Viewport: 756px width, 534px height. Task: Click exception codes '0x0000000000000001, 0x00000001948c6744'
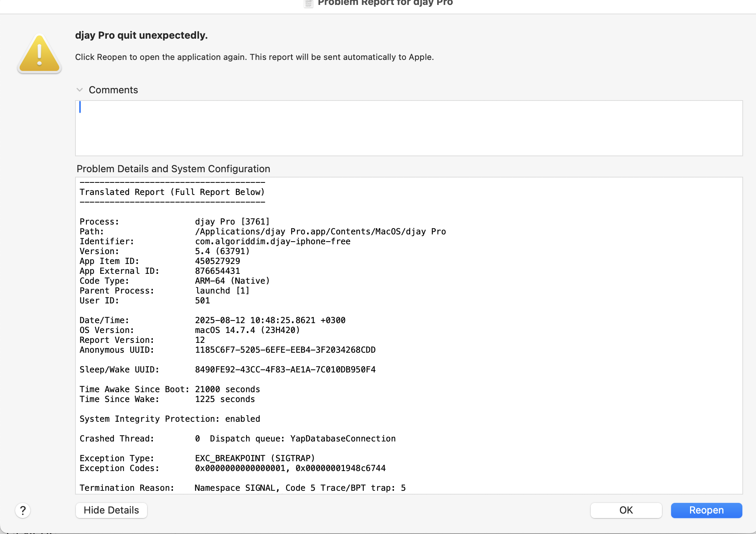point(290,468)
